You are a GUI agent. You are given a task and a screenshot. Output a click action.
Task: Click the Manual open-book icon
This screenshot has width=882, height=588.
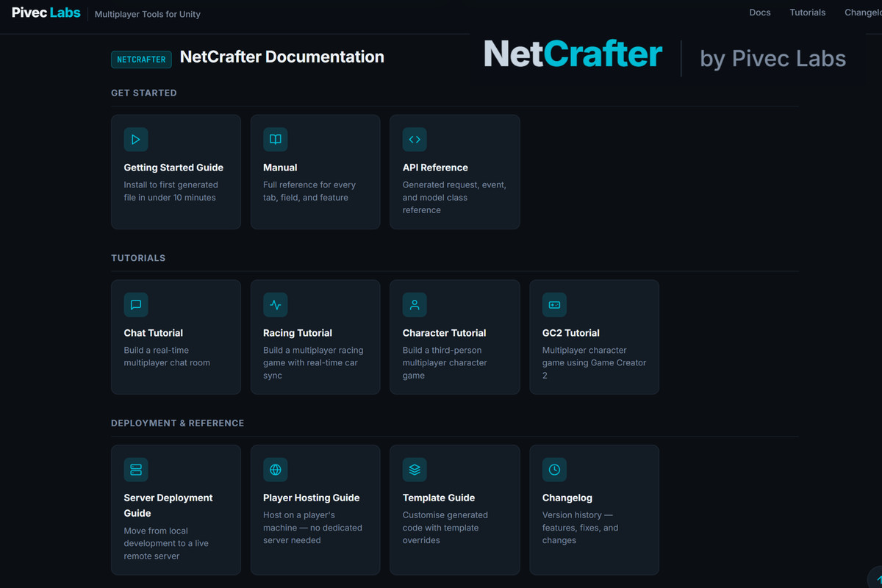276,140
